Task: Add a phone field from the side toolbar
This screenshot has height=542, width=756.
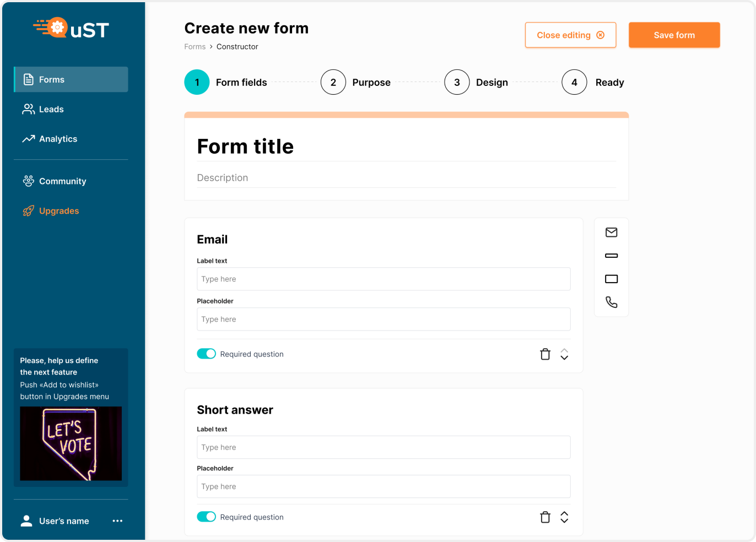Action: coord(611,302)
